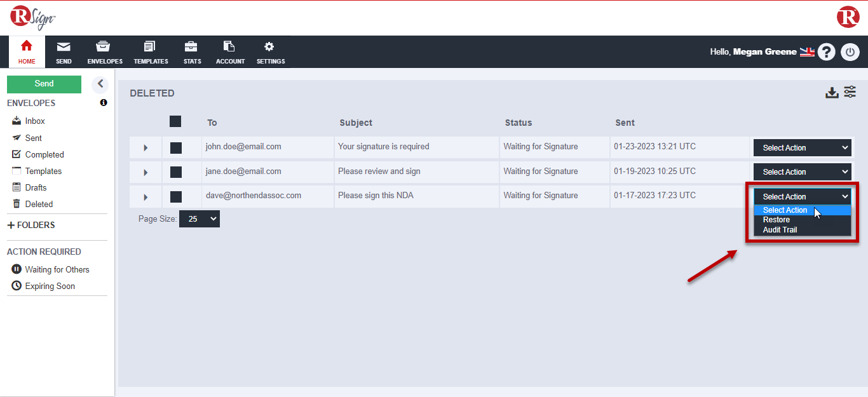Go to the Drafts folder
Viewport: 868px width, 397px height.
tap(36, 187)
